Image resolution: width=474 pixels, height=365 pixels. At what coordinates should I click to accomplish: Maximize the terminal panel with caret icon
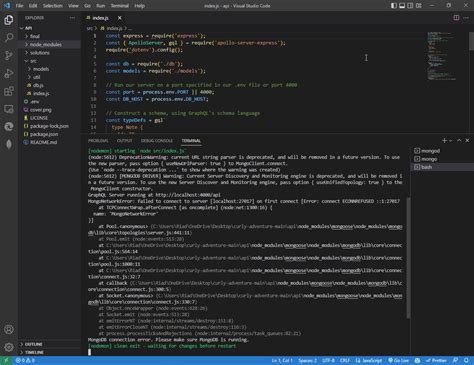tap(459, 141)
